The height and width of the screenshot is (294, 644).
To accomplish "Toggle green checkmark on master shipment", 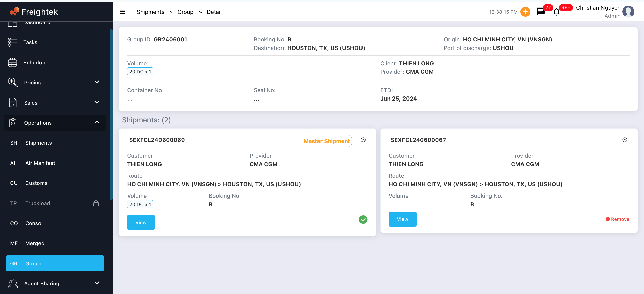I will click(x=363, y=219).
